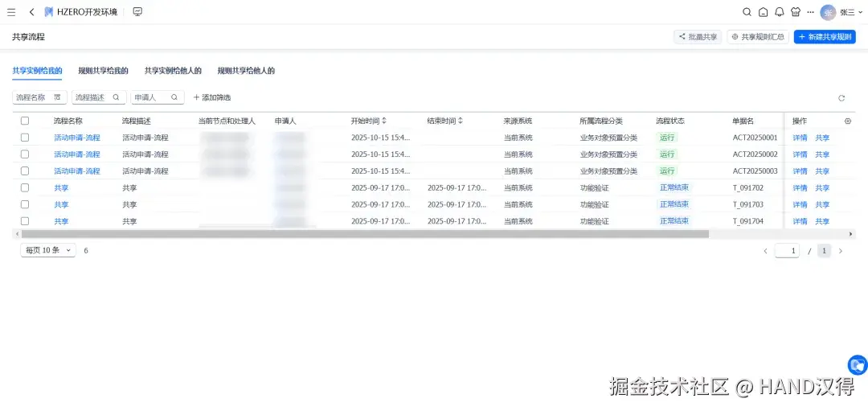
Task: Click the 来源系统 column header
Action: pos(518,121)
